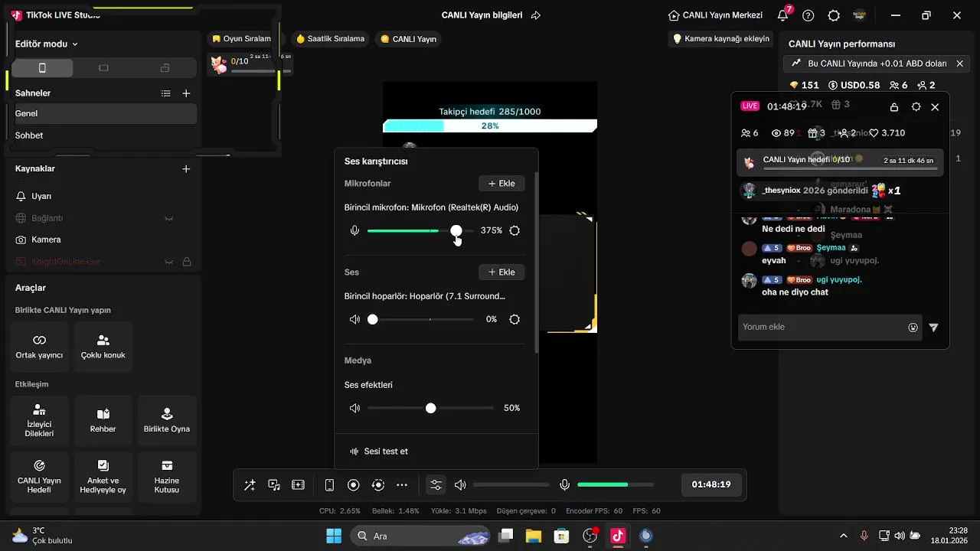Open notifications bell with badge 7
This screenshot has width=980, height=551.
[x=782, y=15]
